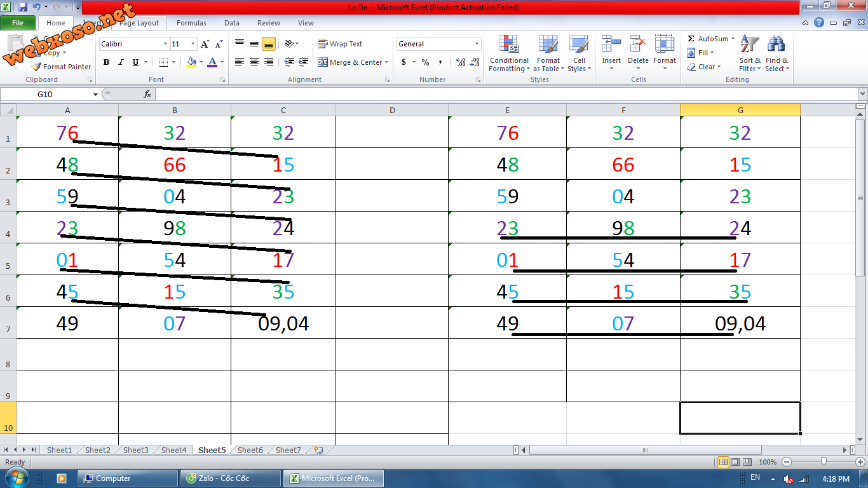Viewport: 868px width, 488px height.
Task: Click the Delete cells icon
Action: (638, 44)
